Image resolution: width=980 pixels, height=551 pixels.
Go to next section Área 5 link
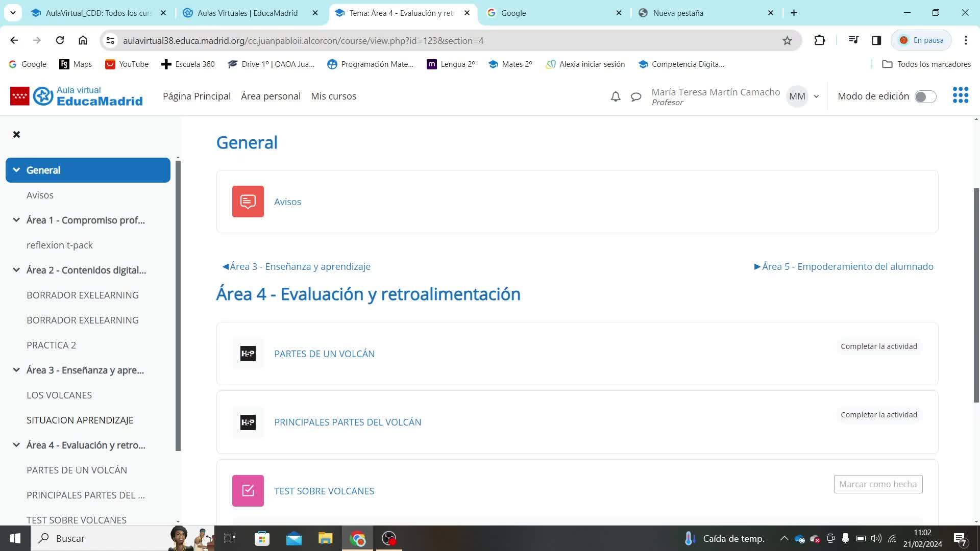click(x=844, y=266)
